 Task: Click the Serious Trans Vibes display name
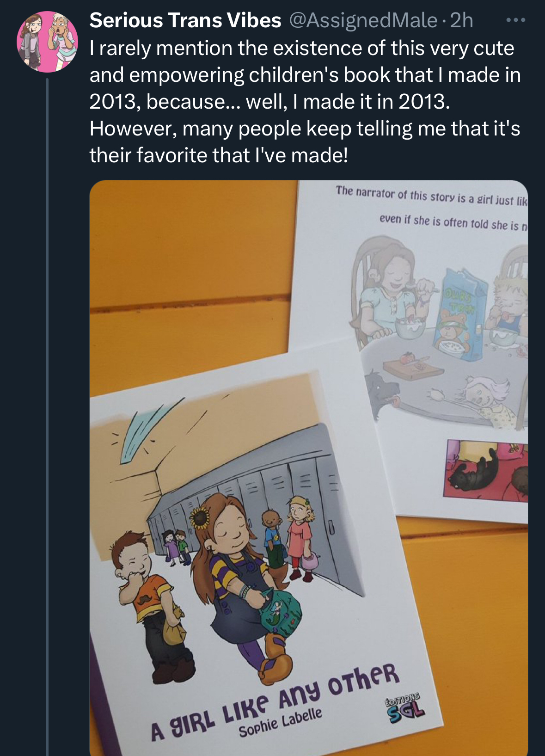[x=185, y=20]
